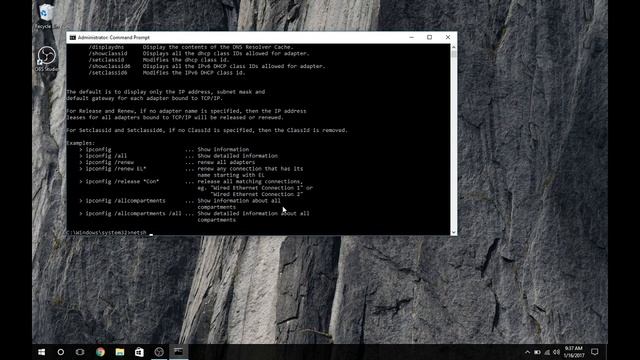Minimize the Command Prompt window
Screen dimensions: 640x360
point(411,37)
